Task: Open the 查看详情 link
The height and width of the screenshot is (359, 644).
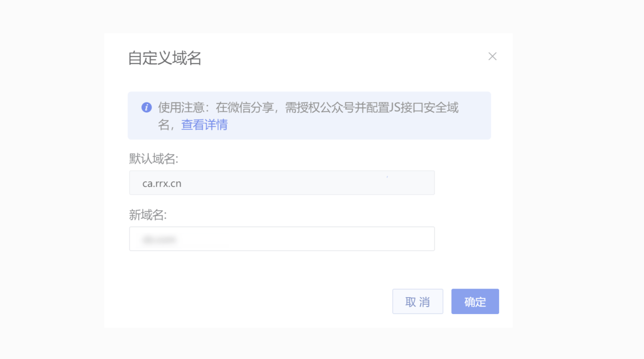Action: pyautogui.click(x=204, y=125)
